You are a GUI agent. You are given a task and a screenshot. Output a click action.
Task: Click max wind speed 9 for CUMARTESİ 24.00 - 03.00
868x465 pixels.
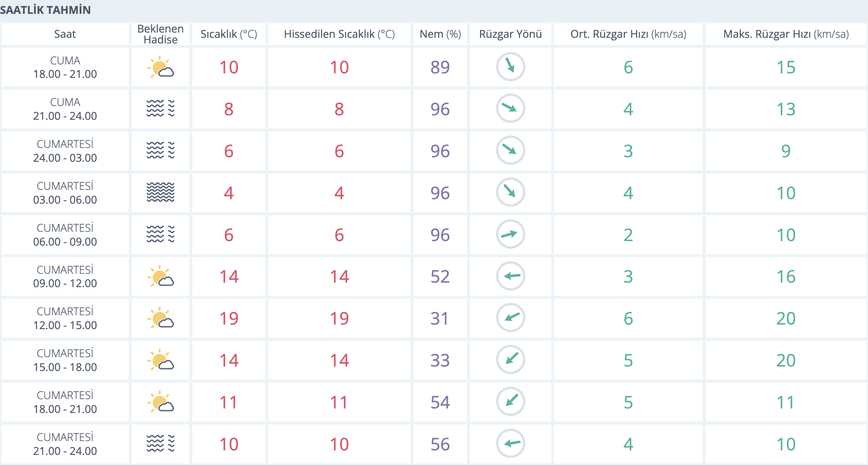[x=786, y=151]
